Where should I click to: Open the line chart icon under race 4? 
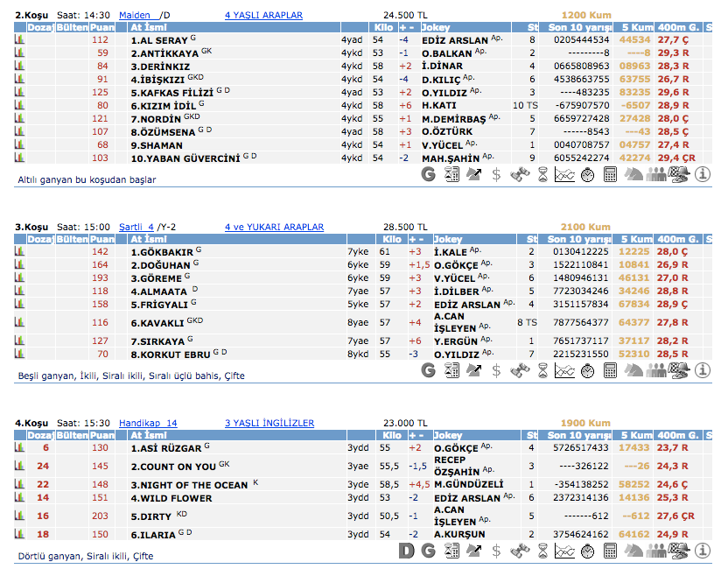565,551
